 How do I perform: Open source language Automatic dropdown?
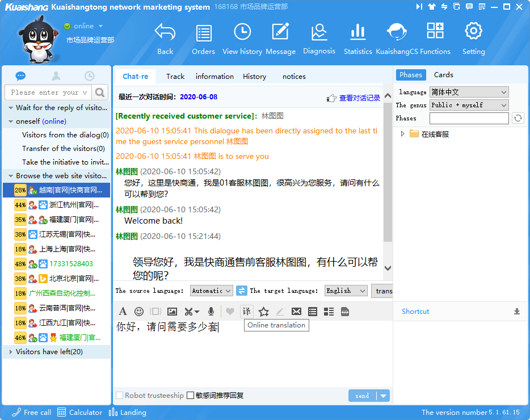pos(211,291)
